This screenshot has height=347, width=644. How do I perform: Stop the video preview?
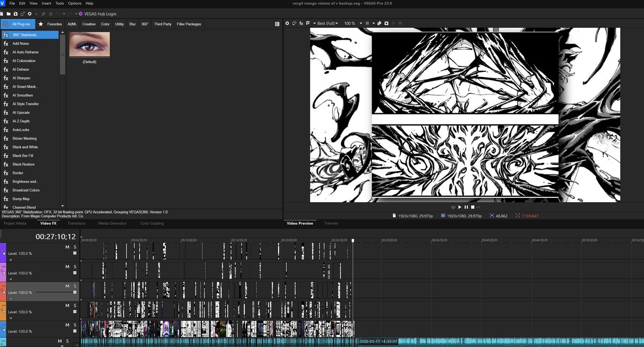pos(472,207)
